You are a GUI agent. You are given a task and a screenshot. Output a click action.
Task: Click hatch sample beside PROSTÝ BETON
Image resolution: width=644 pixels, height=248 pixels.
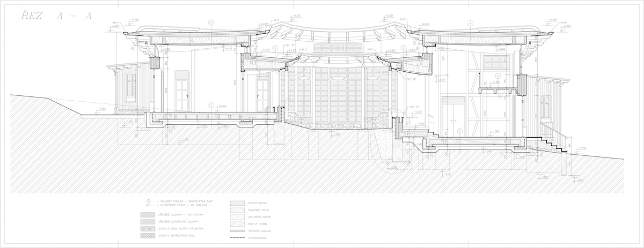tap(237, 203)
